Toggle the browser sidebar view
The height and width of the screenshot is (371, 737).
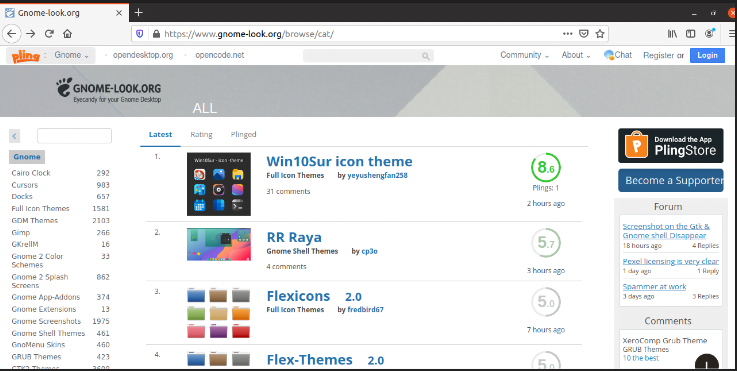point(690,34)
